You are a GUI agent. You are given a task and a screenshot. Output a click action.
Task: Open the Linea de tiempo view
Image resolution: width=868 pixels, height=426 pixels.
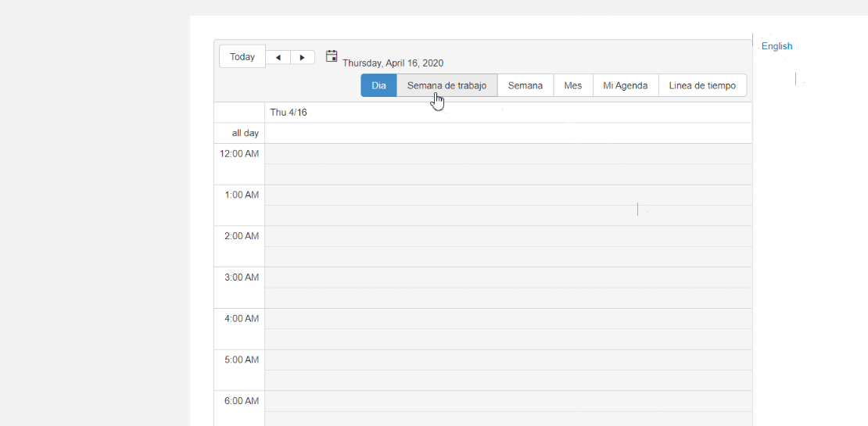702,86
